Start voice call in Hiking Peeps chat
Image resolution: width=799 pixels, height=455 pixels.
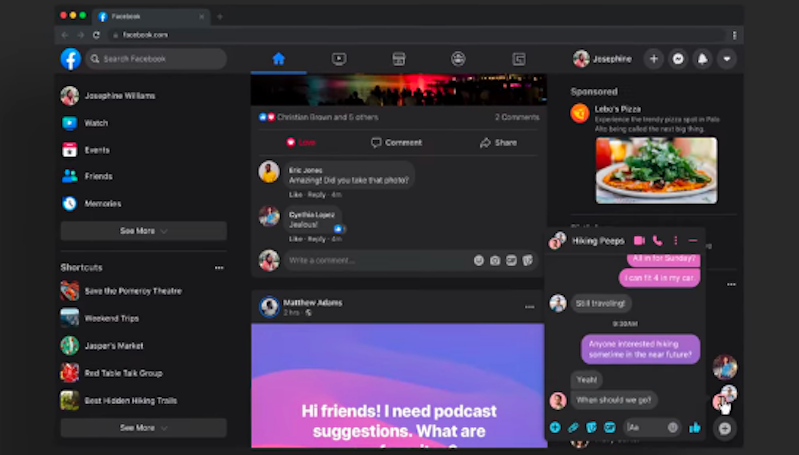657,241
